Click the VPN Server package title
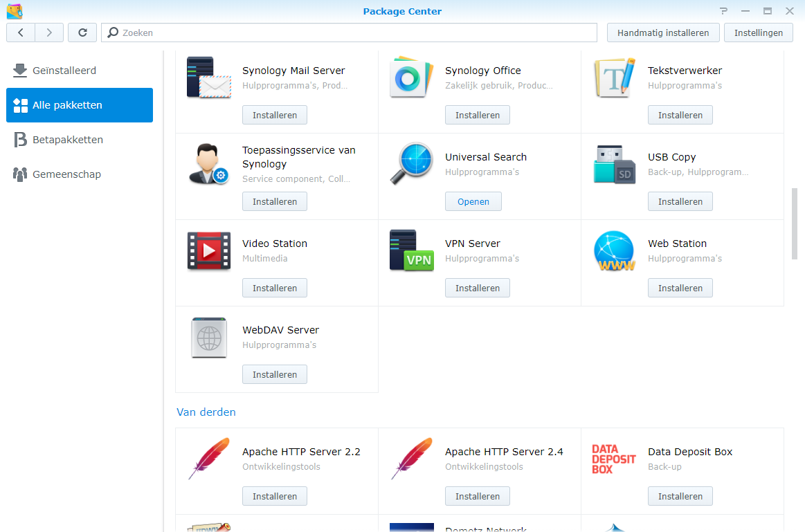 [472, 244]
